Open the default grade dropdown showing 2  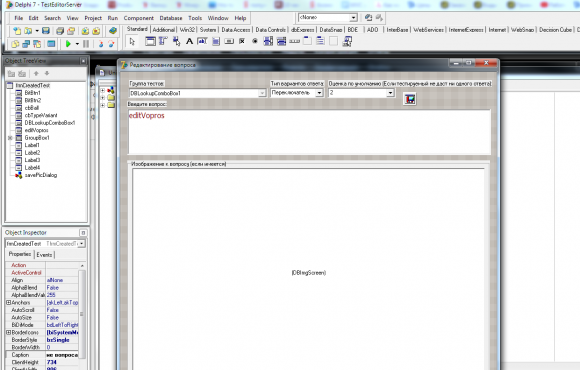click(x=390, y=93)
